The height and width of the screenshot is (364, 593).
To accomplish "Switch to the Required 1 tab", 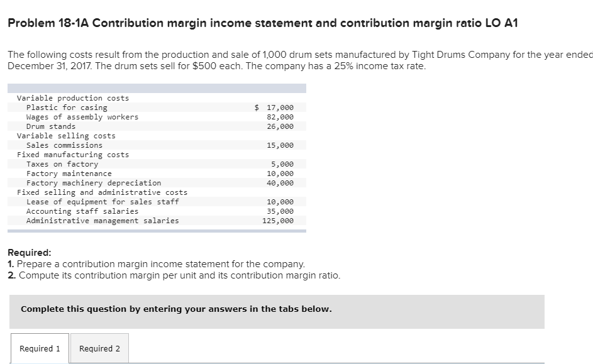I will [x=39, y=348].
